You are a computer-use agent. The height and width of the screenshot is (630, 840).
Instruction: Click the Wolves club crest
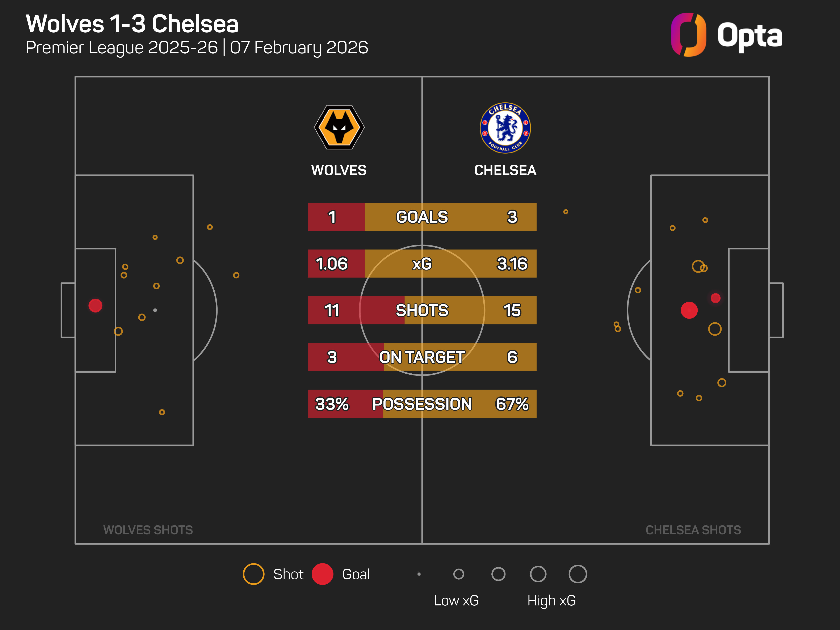coord(339,127)
